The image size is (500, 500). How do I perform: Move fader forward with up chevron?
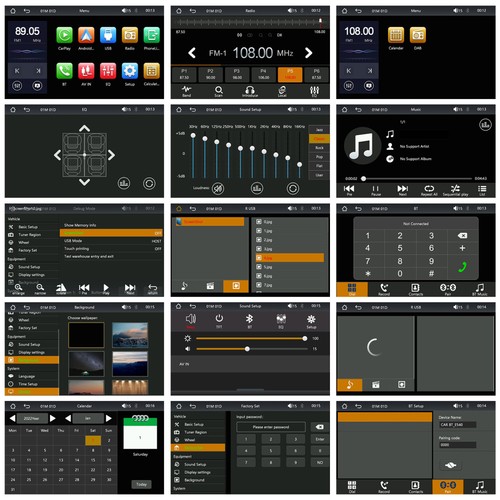[84, 128]
